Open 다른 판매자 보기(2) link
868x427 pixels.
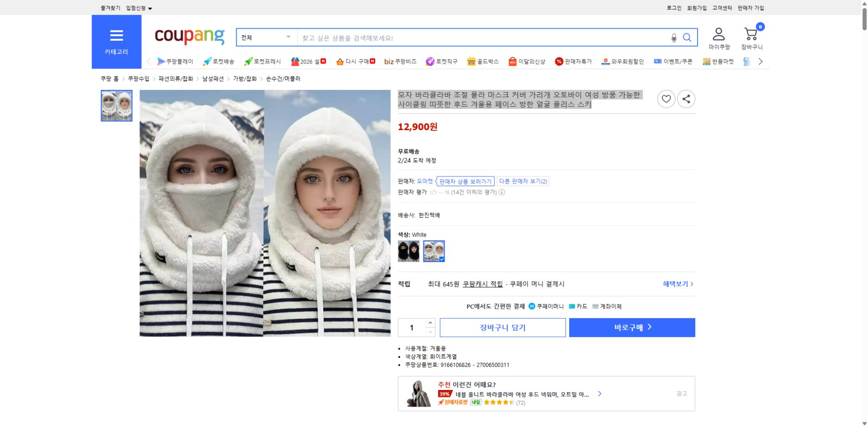[x=522, y=181]
